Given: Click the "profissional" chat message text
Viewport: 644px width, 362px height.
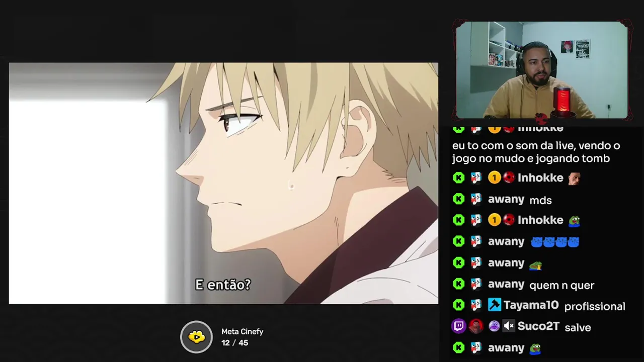Looking at the screenshot, I should (595, 306).
